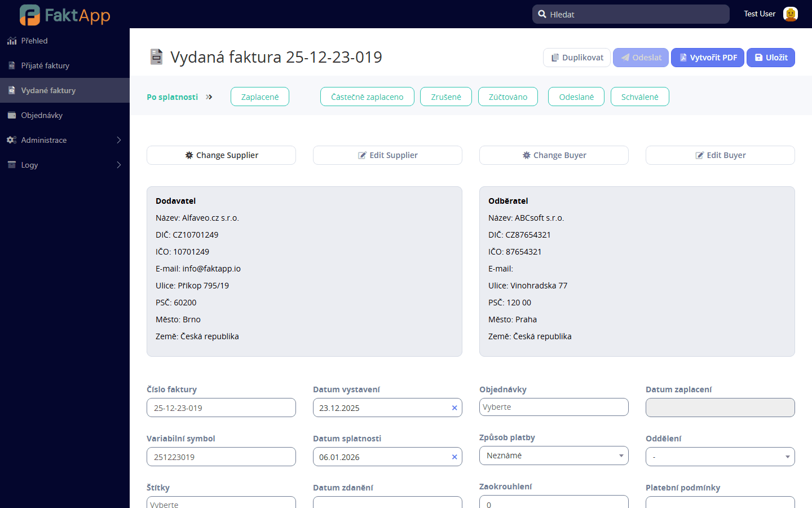This screenshot has height=508, width=812.
Task: Click buyer street Vinohradska 77
Action: 539,286
